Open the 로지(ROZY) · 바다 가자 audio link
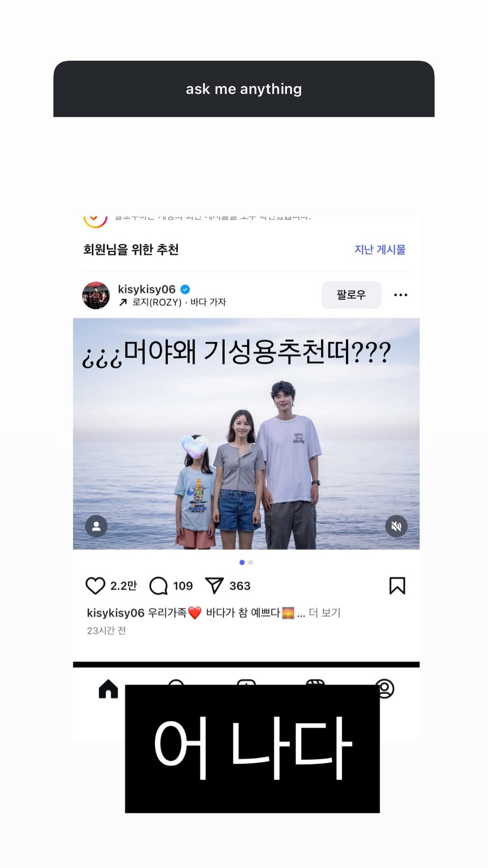 [179, 302]
